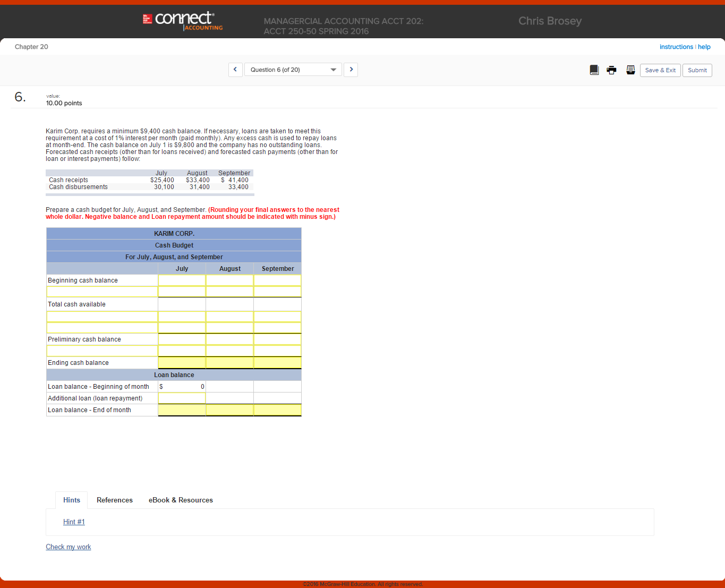Open the instructions link
This screenshot has width=725, height=588.
(676, 47)
